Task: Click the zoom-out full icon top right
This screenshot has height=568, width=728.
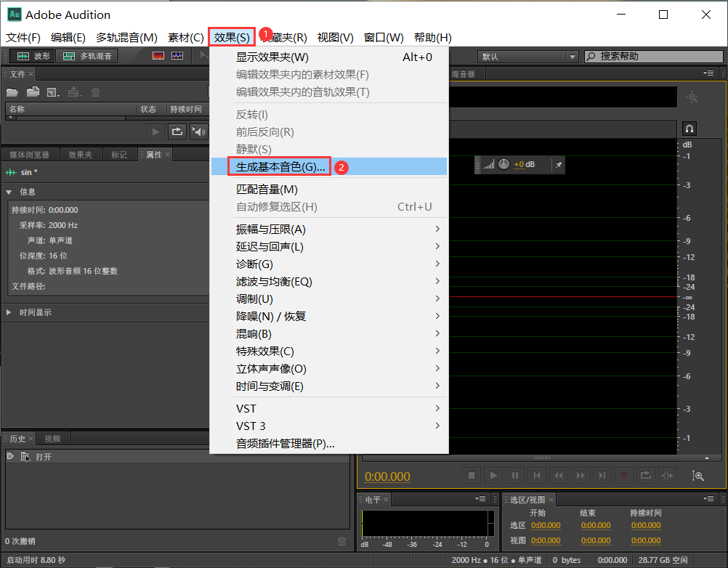Action: pos(692,97)
